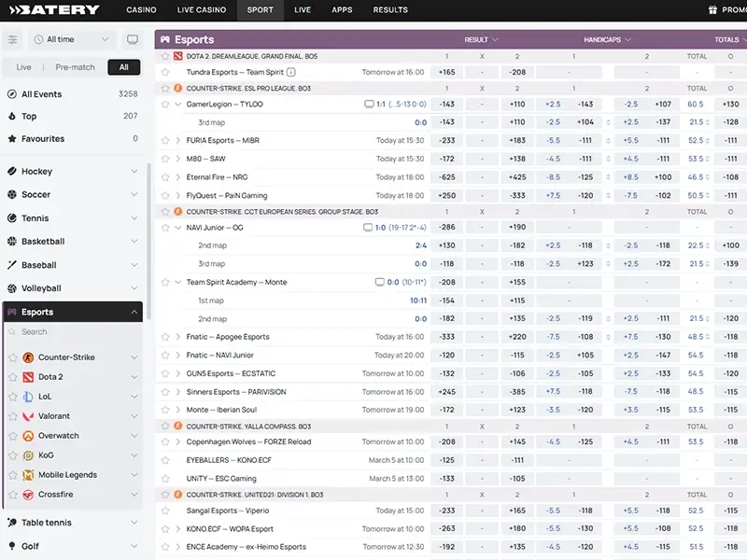Favourite the Tundra Esports – Team Spirit match
747x560 pixels.
tap(165, 73)
